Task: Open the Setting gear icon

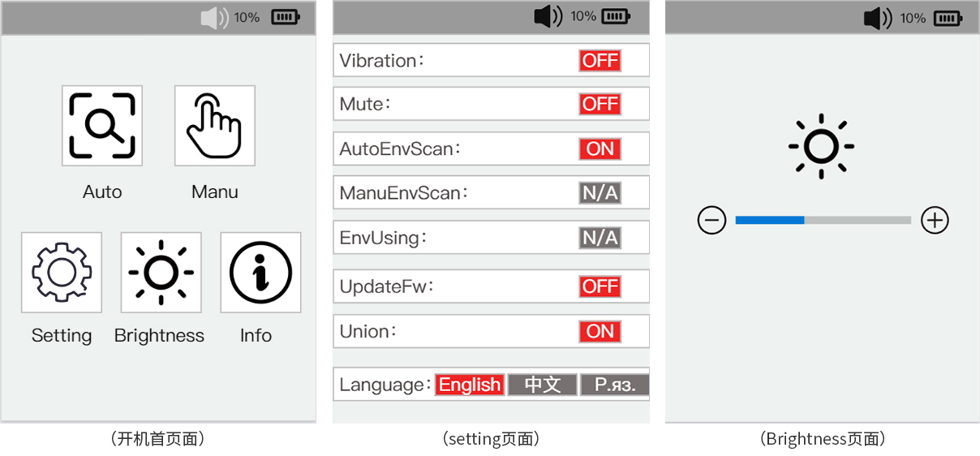Action: (x=62, y=273)
